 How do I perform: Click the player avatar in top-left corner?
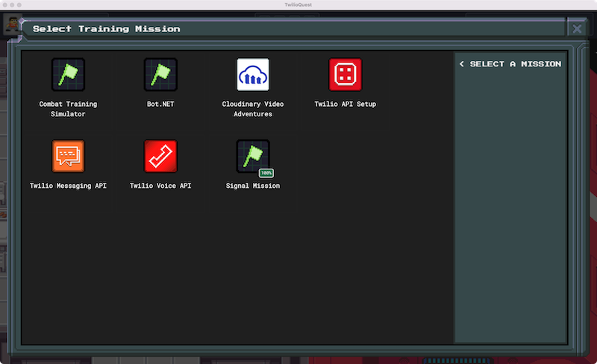(x=13, y=25)
